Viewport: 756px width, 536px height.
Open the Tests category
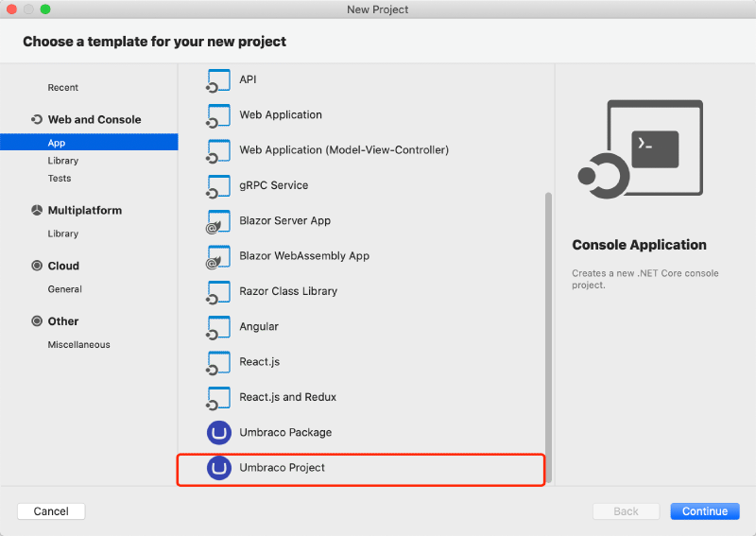click(60, 179)
